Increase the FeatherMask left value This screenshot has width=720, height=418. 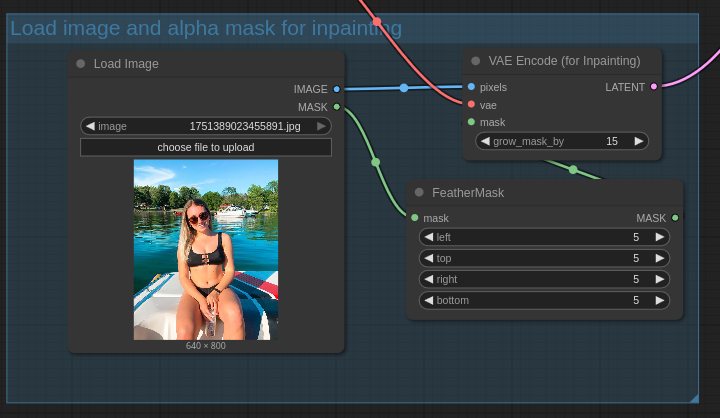(660, 237)
